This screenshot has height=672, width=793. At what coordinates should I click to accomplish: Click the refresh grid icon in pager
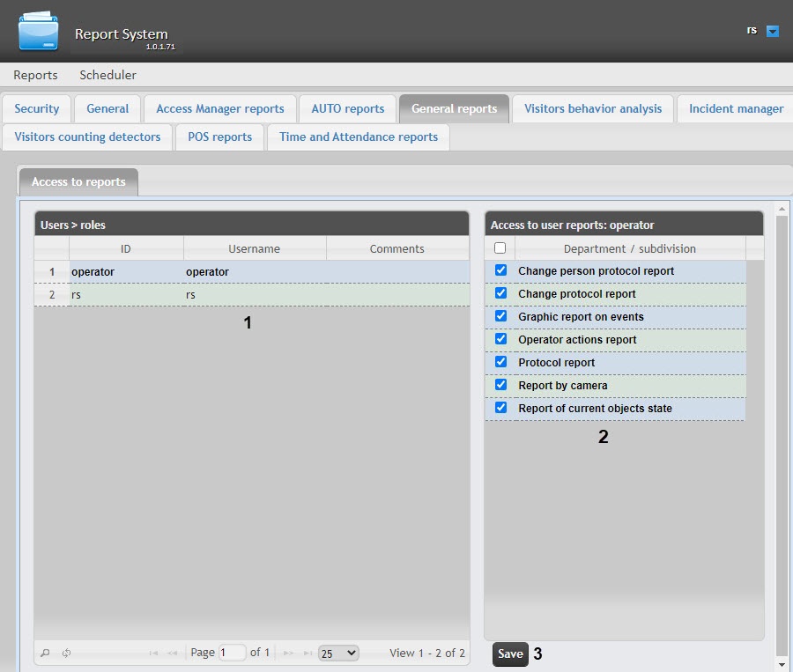[x=66, y=653]
